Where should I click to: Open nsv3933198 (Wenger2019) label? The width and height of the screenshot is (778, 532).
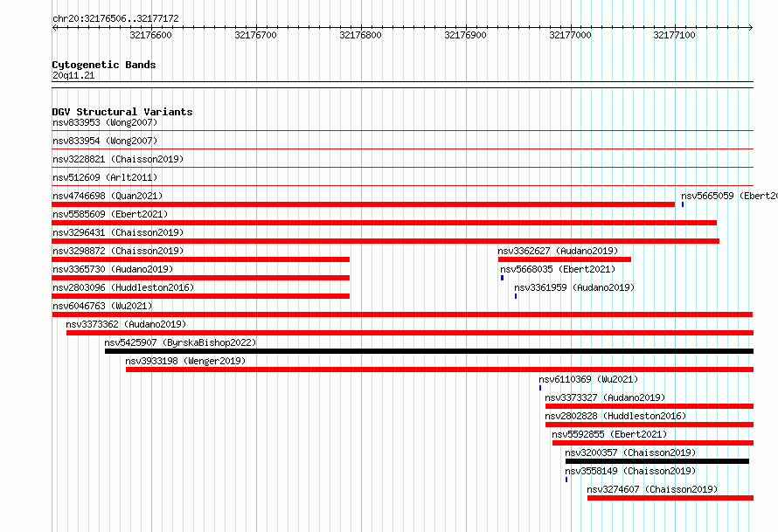[x=185, y=361]
